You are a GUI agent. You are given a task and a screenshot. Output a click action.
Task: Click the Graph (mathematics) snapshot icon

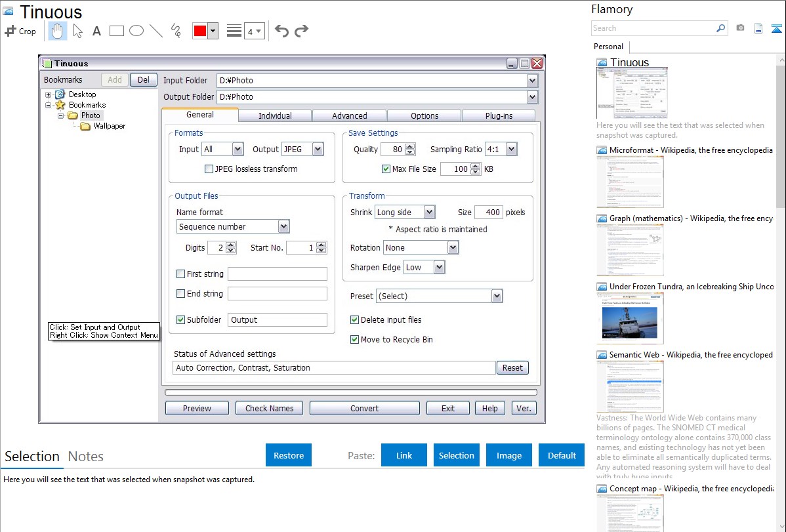click(x=602, y=218)
